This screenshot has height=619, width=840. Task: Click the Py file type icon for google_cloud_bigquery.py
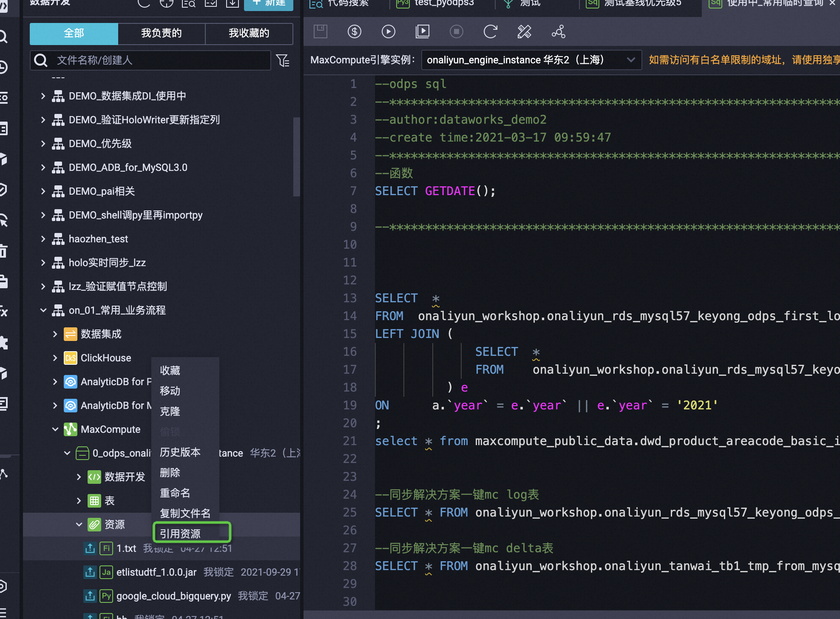(106, 596)
